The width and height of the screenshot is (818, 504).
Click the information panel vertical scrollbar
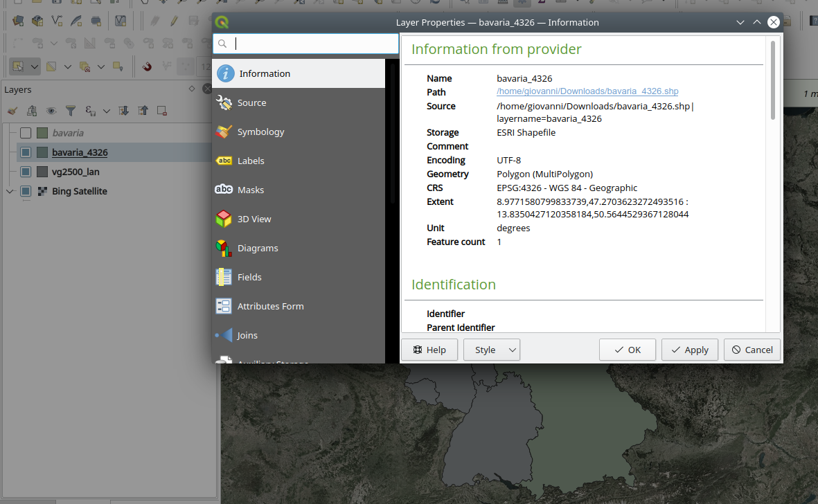click(x=772, y=80)
